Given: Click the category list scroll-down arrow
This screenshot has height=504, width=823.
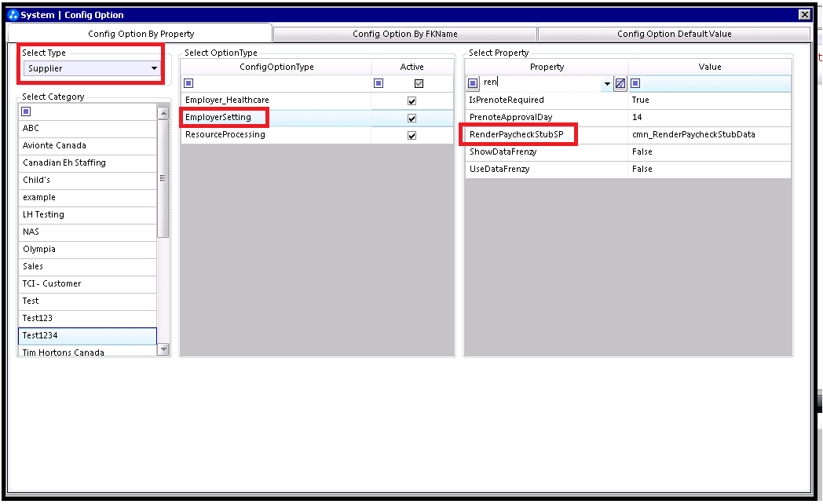Looking at the screenshot, I should click(x=163, y=349).
